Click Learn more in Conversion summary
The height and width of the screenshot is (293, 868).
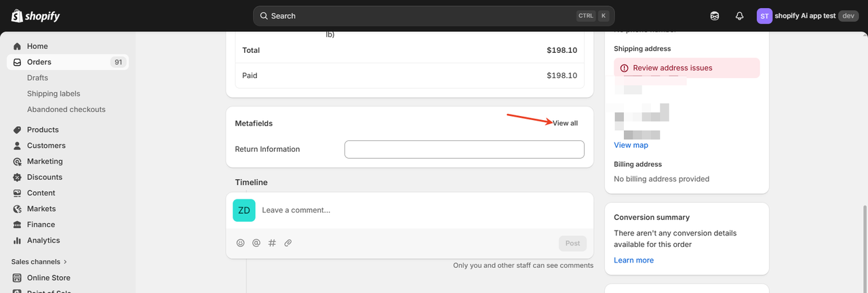[x=633, y=260]
